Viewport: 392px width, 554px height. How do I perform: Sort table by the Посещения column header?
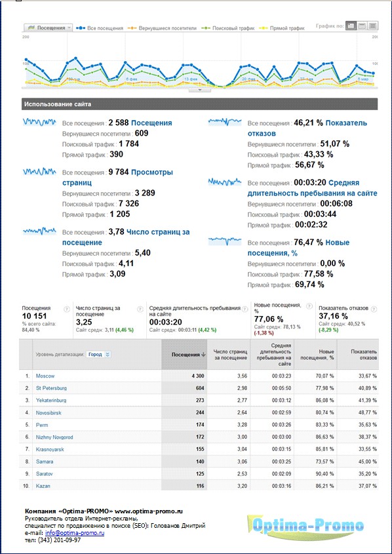point(184,355)
